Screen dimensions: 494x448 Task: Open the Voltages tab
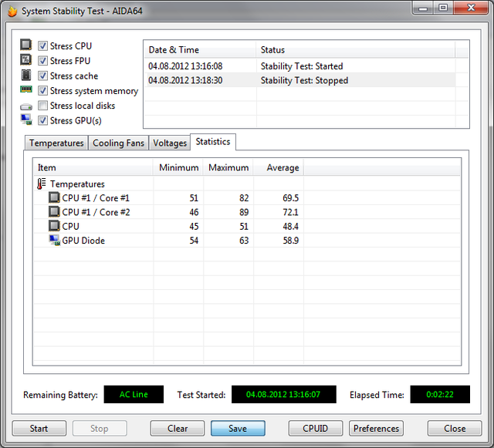click(x=170, y=143)
